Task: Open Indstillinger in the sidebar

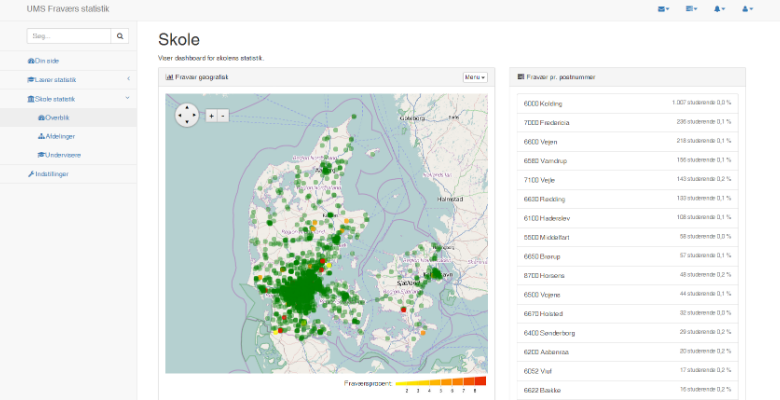Action: click(x=68, y=174)
